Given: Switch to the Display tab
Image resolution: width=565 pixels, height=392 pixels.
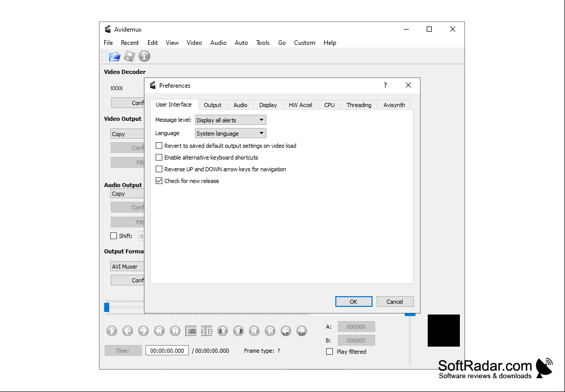Looking at the screenshot, I should (268, 104).
